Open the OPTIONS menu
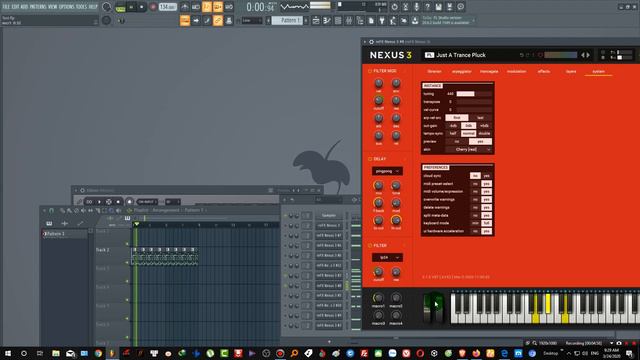 click(x=67, y=7)
